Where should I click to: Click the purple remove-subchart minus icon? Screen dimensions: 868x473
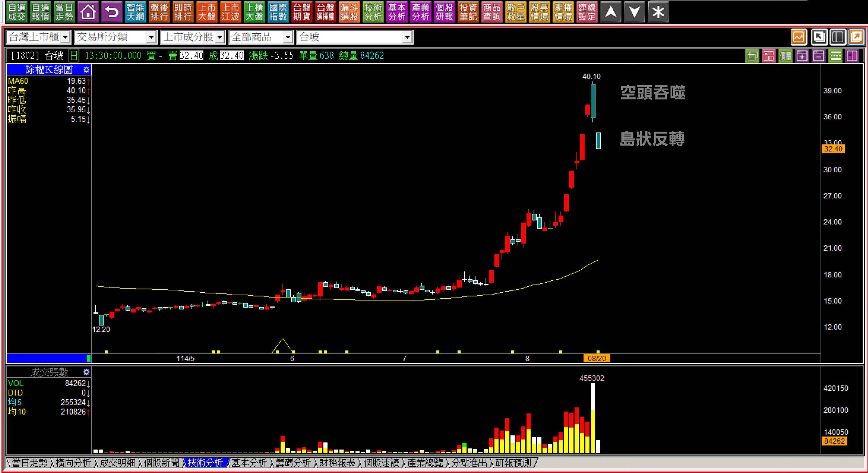[x=819, y=56]
